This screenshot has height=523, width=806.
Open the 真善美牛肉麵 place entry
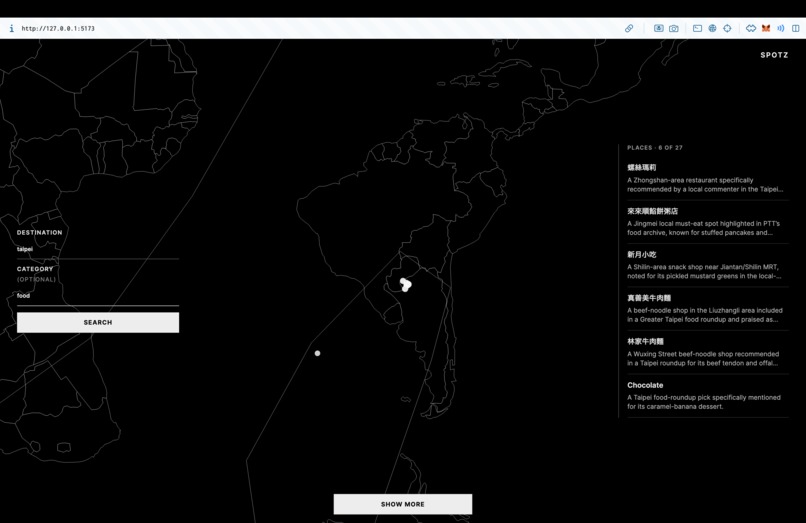708,309
